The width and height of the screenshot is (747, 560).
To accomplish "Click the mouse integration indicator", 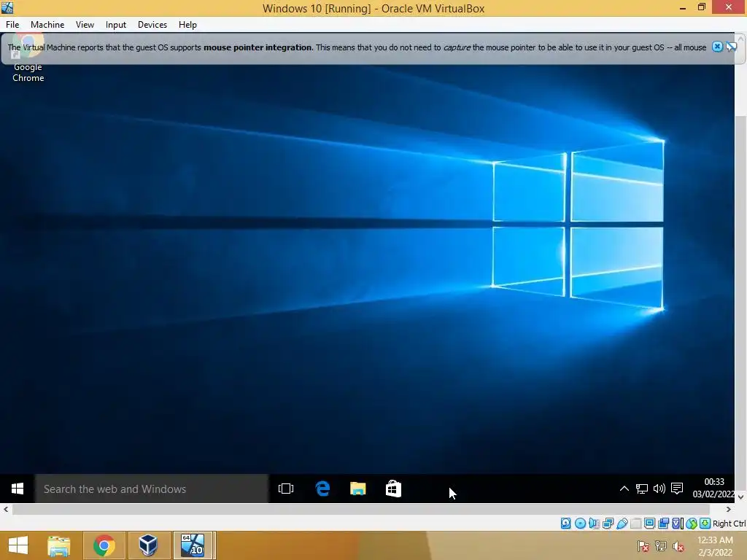I will 692,524.
